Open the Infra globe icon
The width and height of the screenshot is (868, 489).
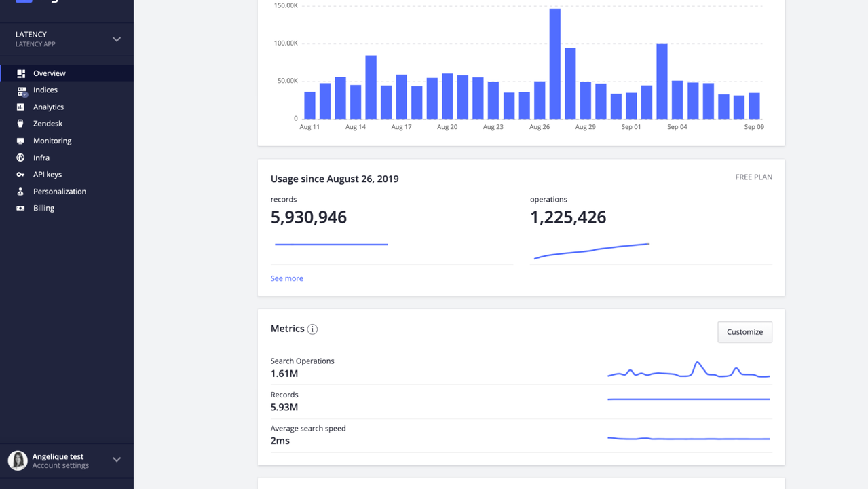click(x=21, y=158)
